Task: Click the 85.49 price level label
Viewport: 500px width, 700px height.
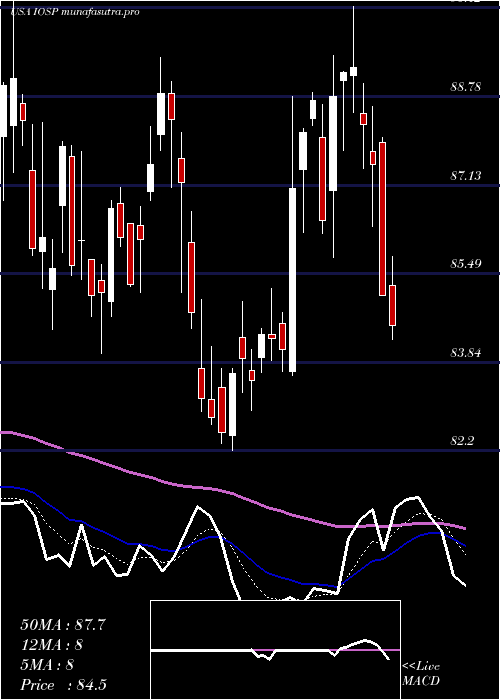Action: [x=465, y=264]
